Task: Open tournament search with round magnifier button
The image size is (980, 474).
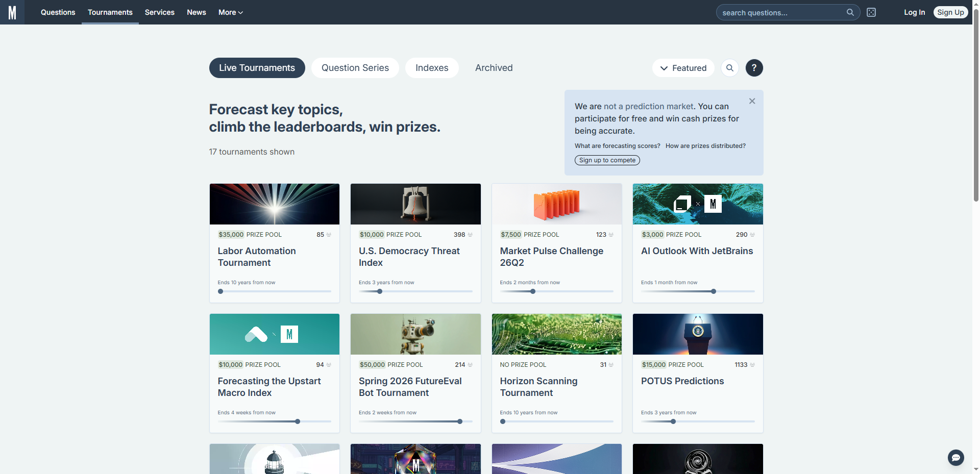Action: point(730,68)
